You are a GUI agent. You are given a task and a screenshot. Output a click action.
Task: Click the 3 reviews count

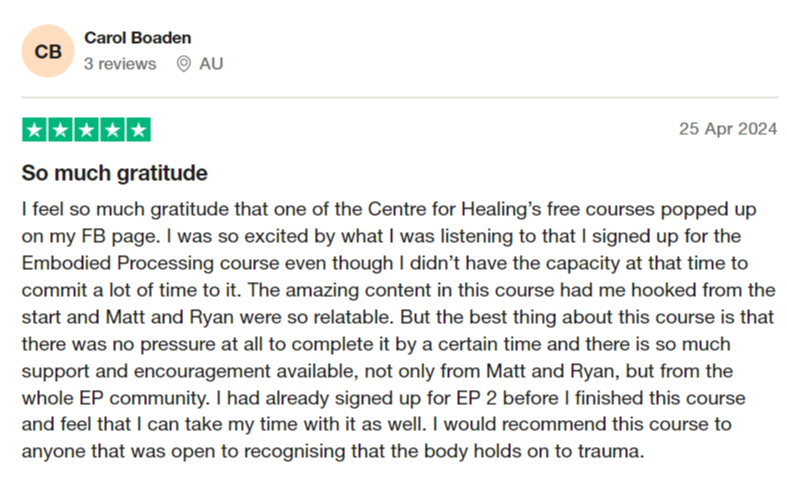tap(120, 64)
